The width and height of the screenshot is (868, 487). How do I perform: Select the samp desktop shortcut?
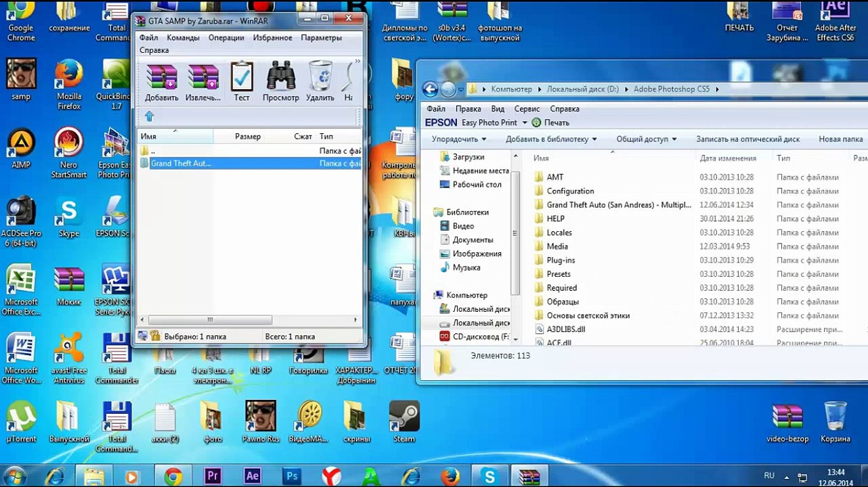[21, 79]
